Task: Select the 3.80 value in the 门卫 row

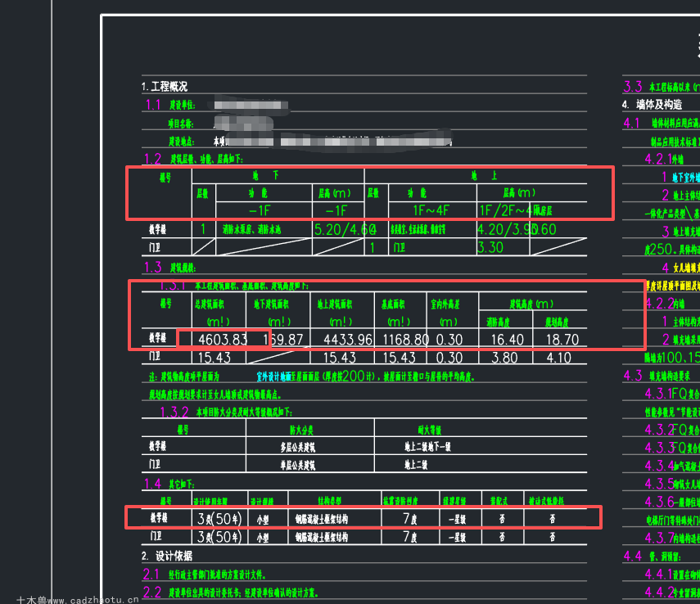Action: point(504,358)
